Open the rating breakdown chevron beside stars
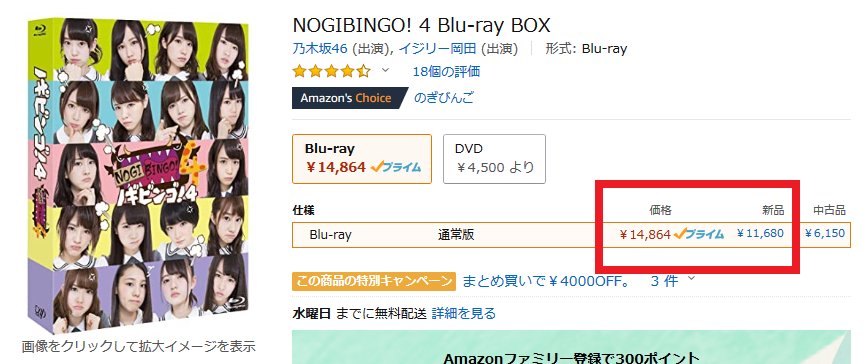Image resolution: width=867 pixels, height=364 pixels. click(386, 70)
